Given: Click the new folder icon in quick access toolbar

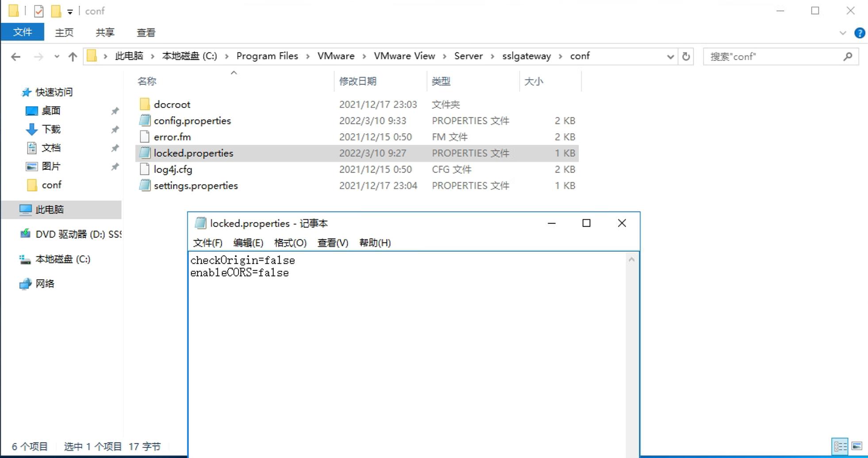Looking at the screenshot, I should (x=56, y=10).
